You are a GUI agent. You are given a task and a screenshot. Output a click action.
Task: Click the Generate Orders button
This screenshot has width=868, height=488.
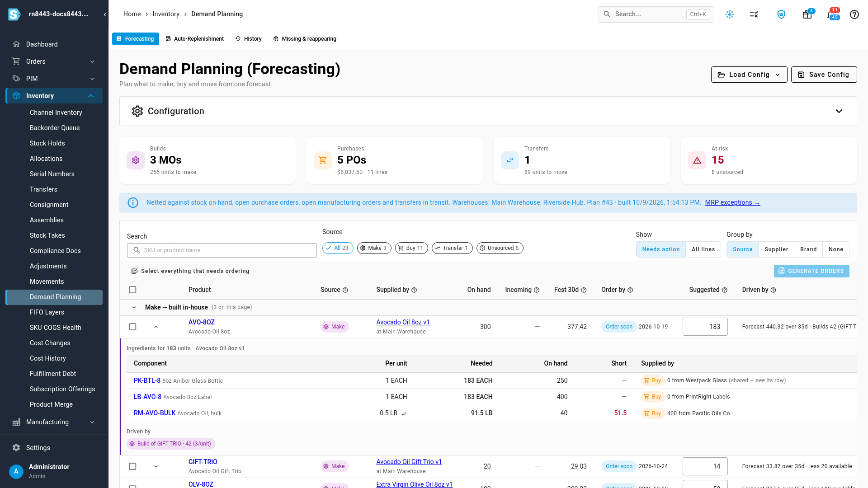[x=811, y=271]
